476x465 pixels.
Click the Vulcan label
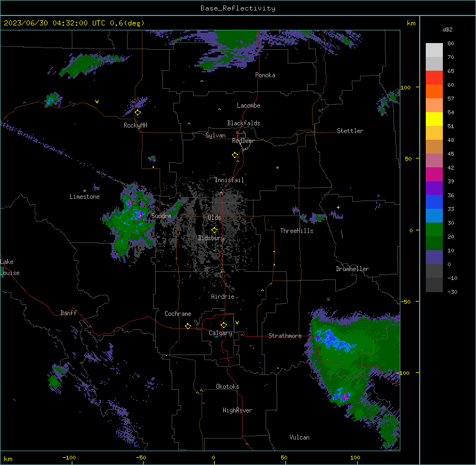tap(300, 437)
